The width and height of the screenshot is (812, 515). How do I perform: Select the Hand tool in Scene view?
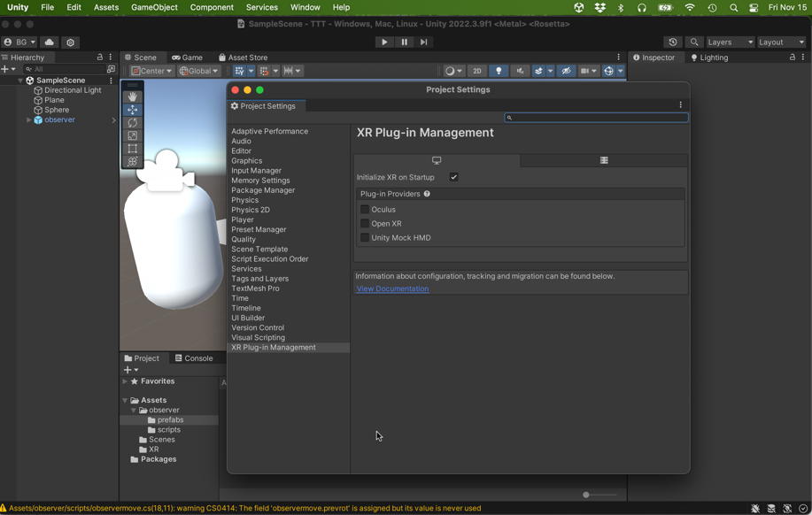pyautogui.click(x=132, y=96)
